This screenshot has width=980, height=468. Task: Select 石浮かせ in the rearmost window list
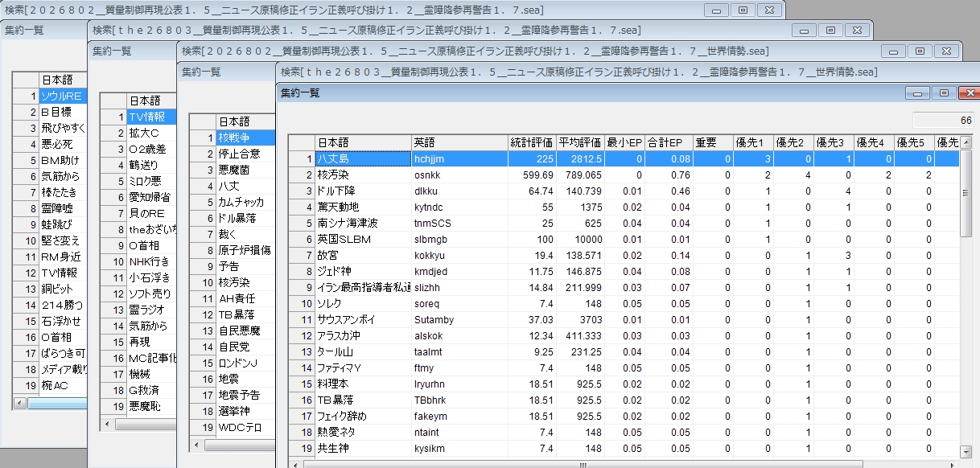pos(63,321)
